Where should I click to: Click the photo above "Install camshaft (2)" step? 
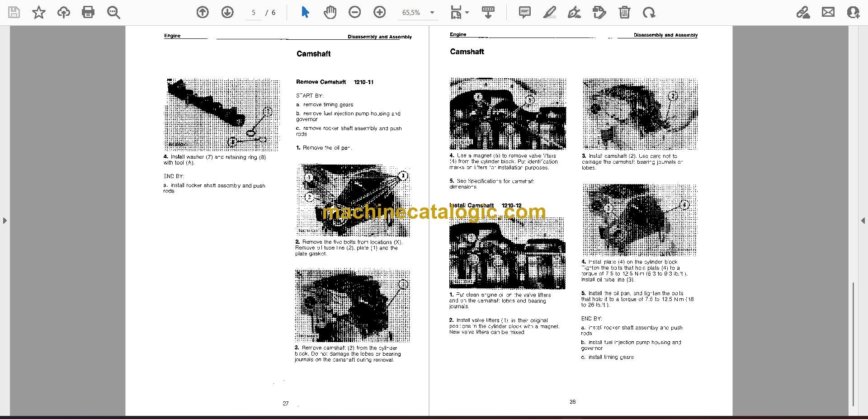640,114
